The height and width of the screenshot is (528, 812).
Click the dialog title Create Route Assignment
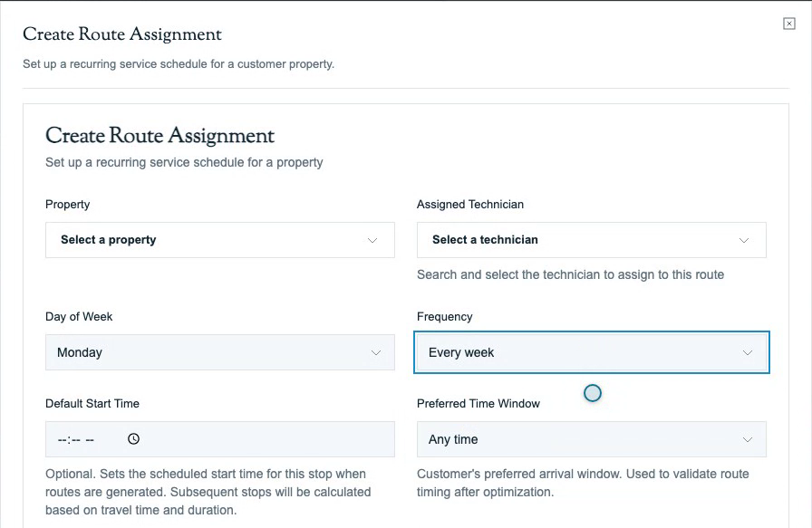point(122,34)
